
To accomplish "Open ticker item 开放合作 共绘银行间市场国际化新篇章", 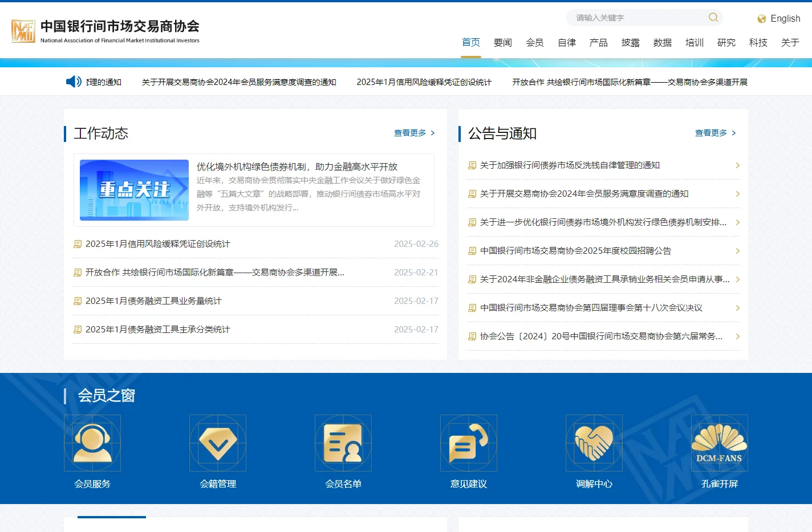I will point(630,82).
